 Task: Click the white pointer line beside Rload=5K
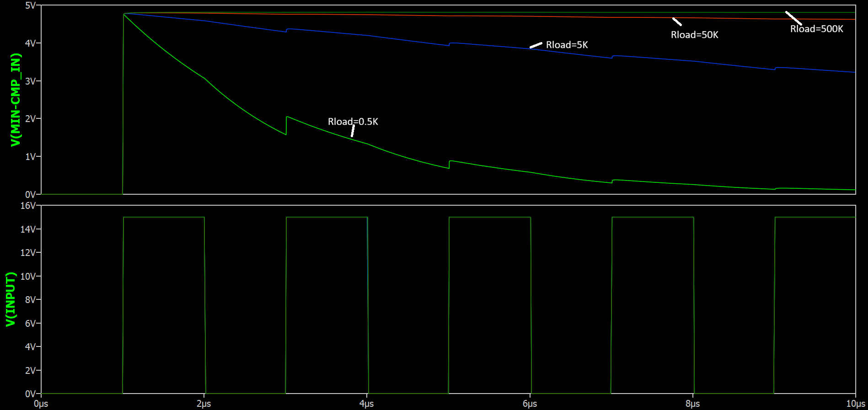click(536, 45)
